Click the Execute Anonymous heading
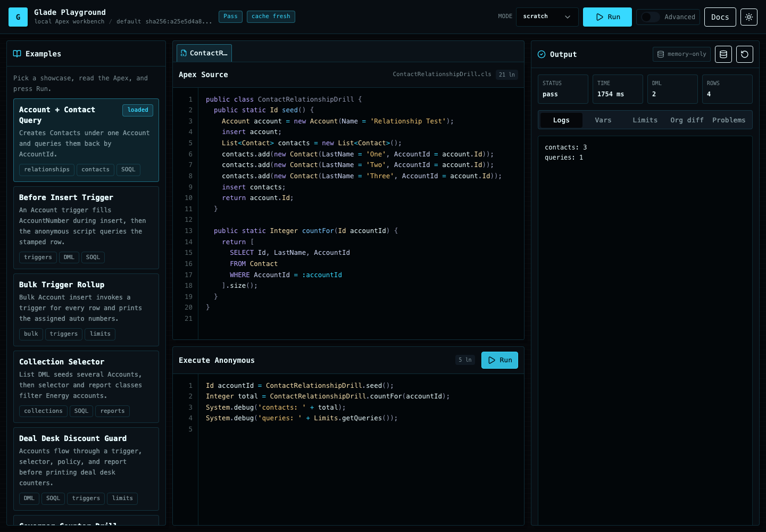Viewport: 766px width, 532px height. [x=217, y=361]
